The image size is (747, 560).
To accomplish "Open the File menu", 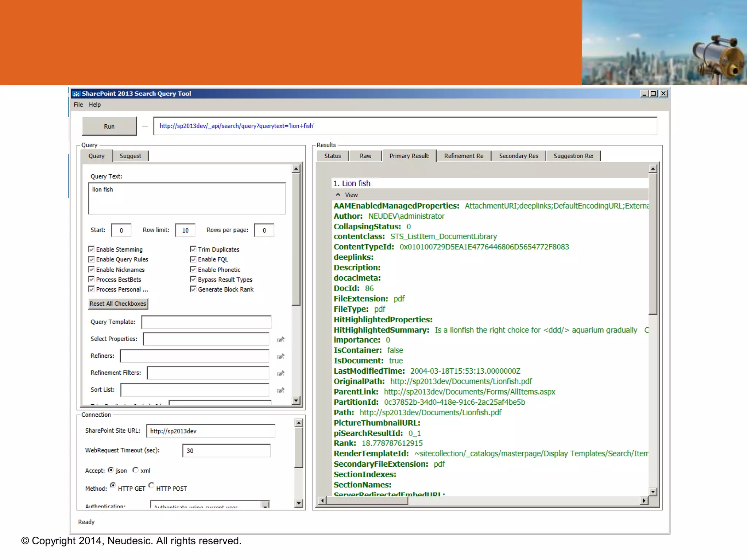I will coord(78,105).
